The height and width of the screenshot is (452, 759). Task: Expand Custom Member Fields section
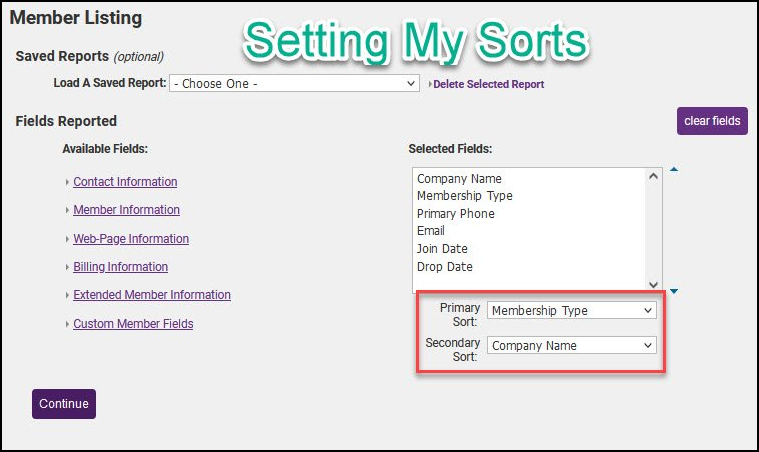[x=133, y=324]
